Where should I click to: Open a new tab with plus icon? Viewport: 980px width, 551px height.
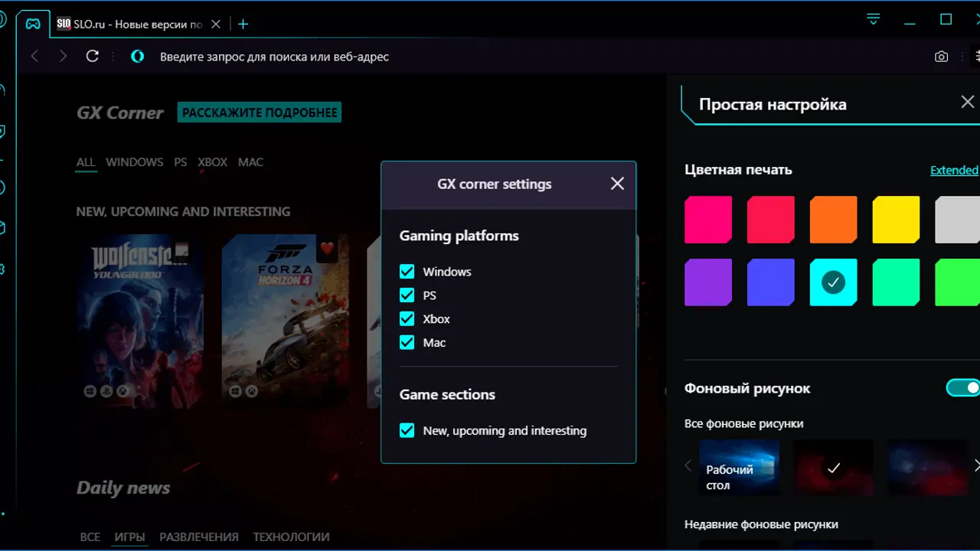(243, 24)
